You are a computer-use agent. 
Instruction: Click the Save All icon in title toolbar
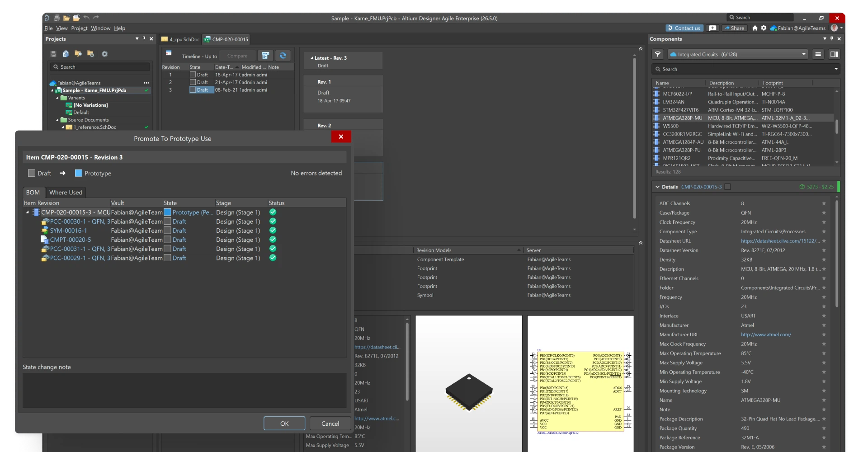click(57, 18)
